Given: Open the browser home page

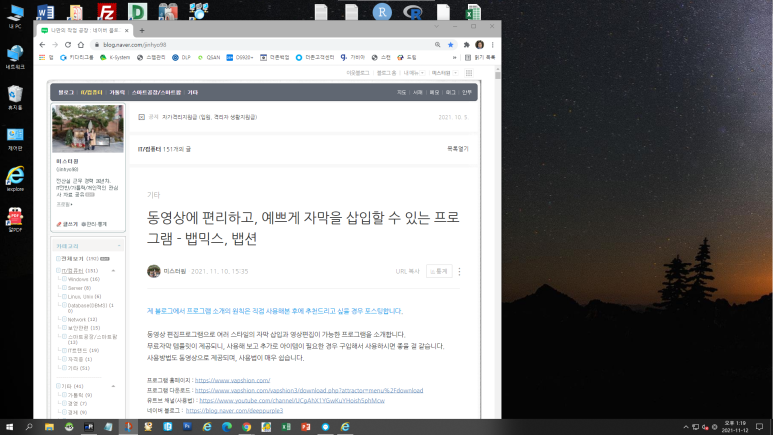Looking at the screenshot, I should pyautogui.click(x=81, y=45).
